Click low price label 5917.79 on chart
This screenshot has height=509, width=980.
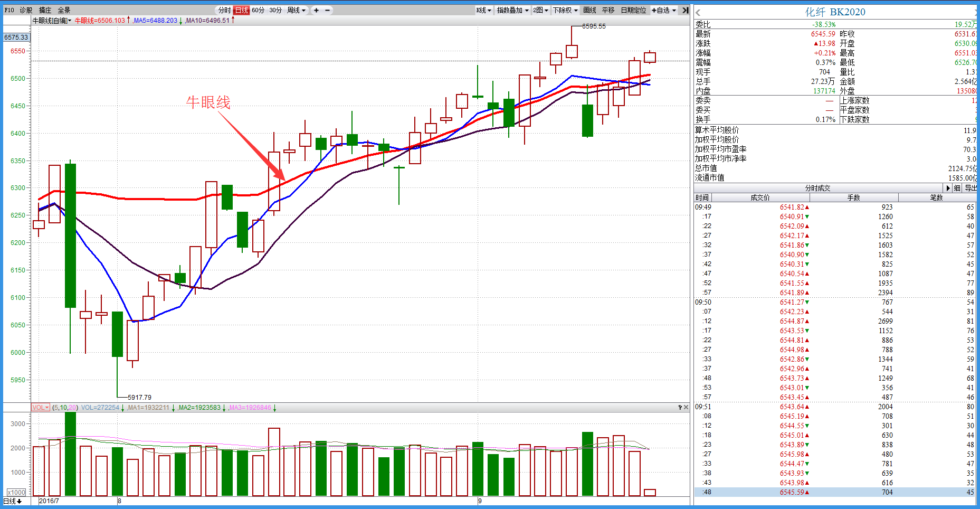click(139, 398)
